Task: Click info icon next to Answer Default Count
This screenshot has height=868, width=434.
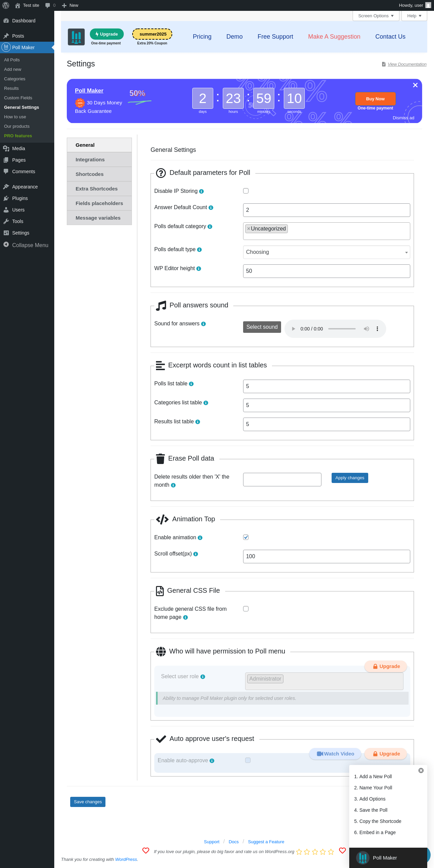Action: coord(211,208)
